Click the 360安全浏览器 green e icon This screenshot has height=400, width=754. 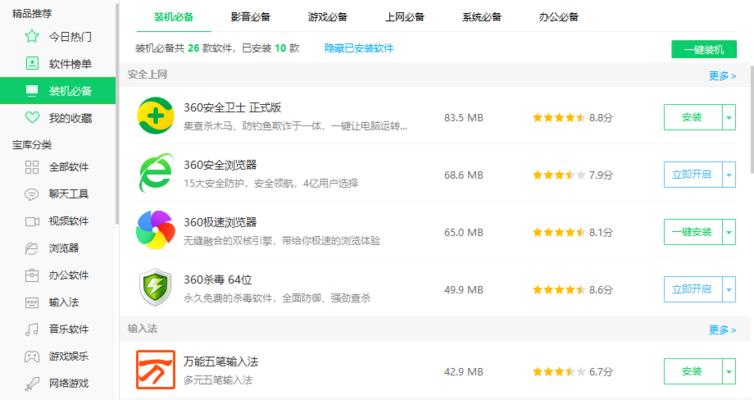pyautogui.click(x=155, y=173)
